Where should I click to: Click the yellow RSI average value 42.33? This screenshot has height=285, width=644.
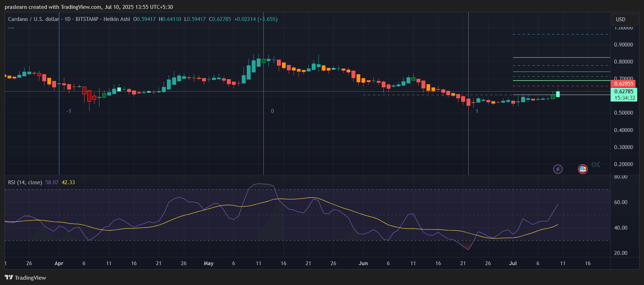68,182
